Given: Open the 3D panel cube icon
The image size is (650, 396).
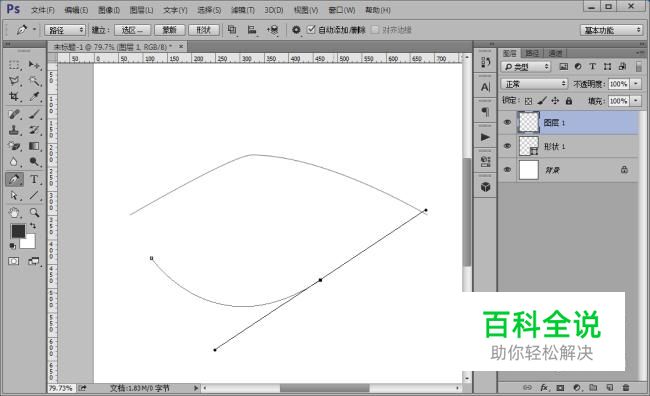Looking at the screenshot, I should pos(485,187).
